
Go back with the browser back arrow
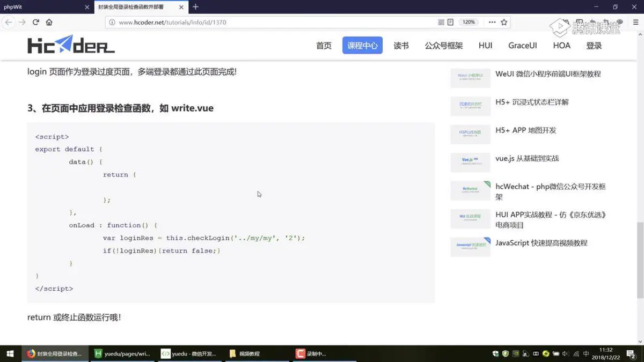click(x=8, y=22)
